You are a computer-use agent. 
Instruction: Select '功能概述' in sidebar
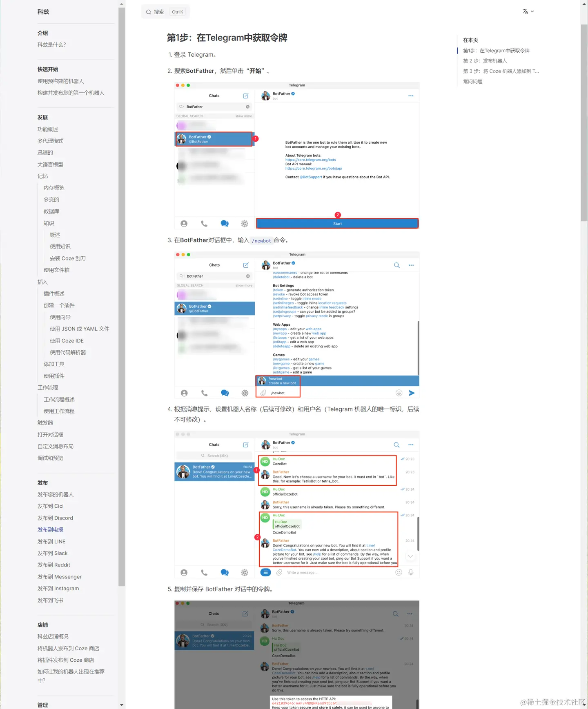(x=48, y=129)
